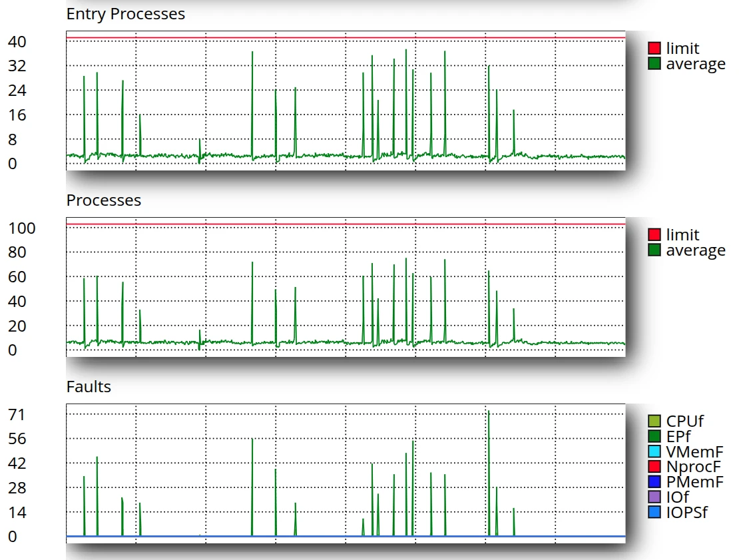Screen dimensions: 739x560
Task: Click the Processes chart title
Action: coord(104,200)
